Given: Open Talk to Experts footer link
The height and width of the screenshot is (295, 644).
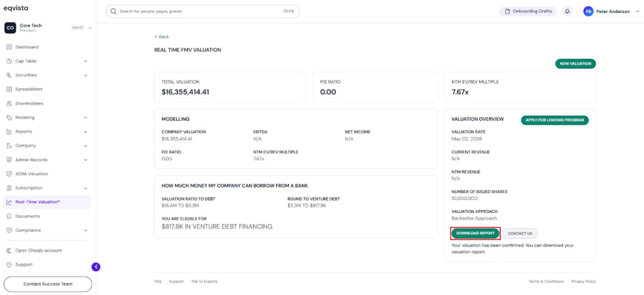Looking at the screenshot, I should click(x=204, y=281).
